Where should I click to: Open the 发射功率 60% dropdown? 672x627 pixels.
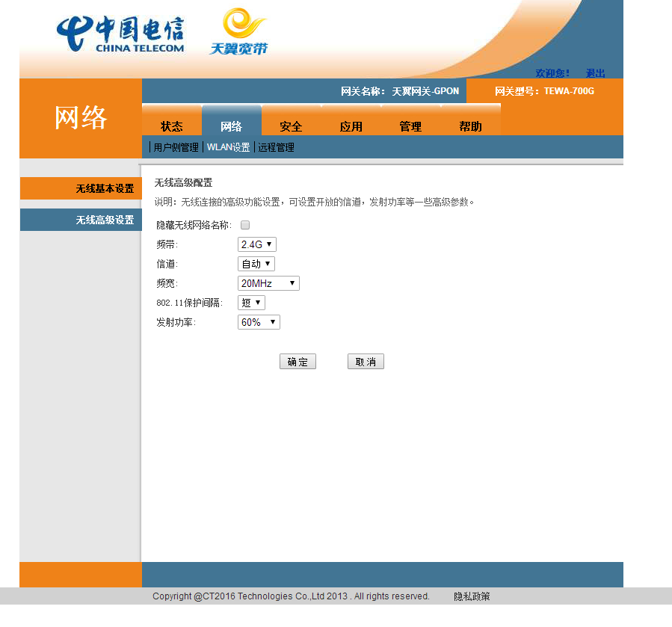(x=258, y=322)
